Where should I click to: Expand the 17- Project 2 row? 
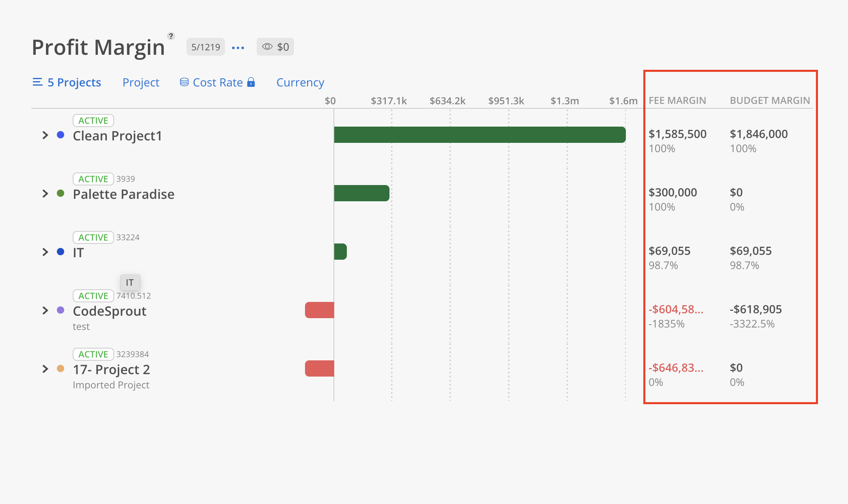[45, 369]
